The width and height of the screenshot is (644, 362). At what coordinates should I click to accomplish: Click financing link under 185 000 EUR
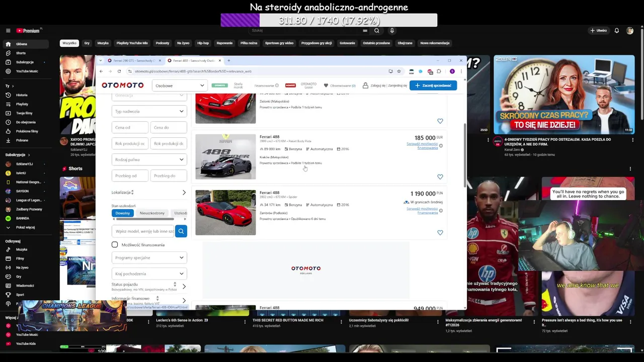click(x=422, y=146)
